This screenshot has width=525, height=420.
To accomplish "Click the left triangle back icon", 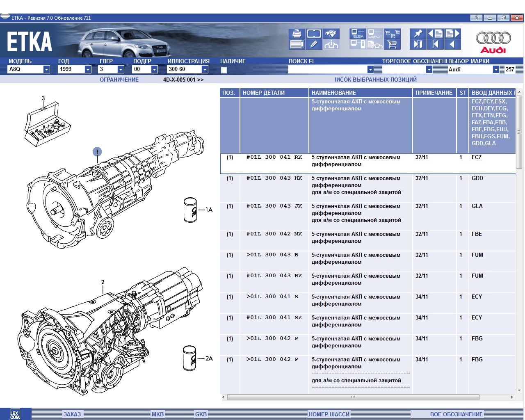I will [x=452, y=44].
